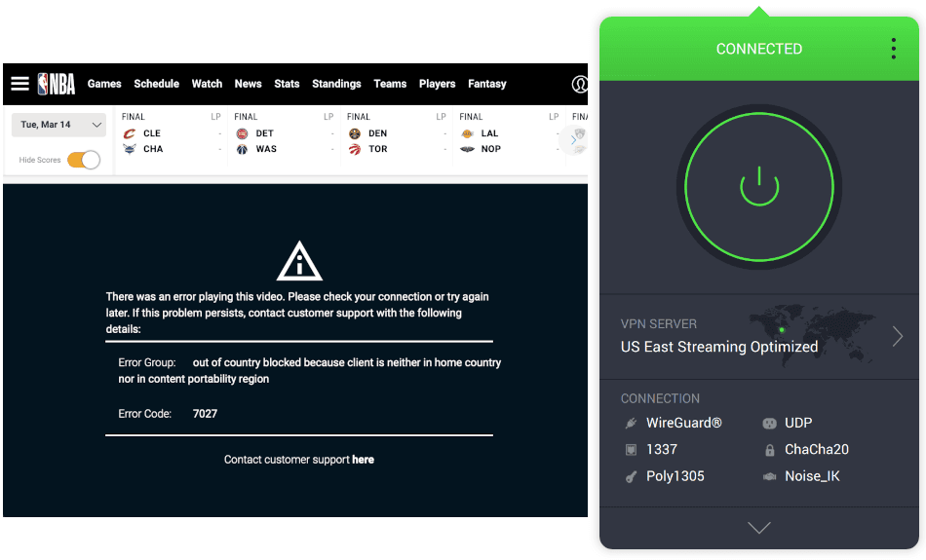The width and height of the screenshot is (926, 560).
Task: Click the warning triangle icon in video player
Action: [x=299, y=261]
